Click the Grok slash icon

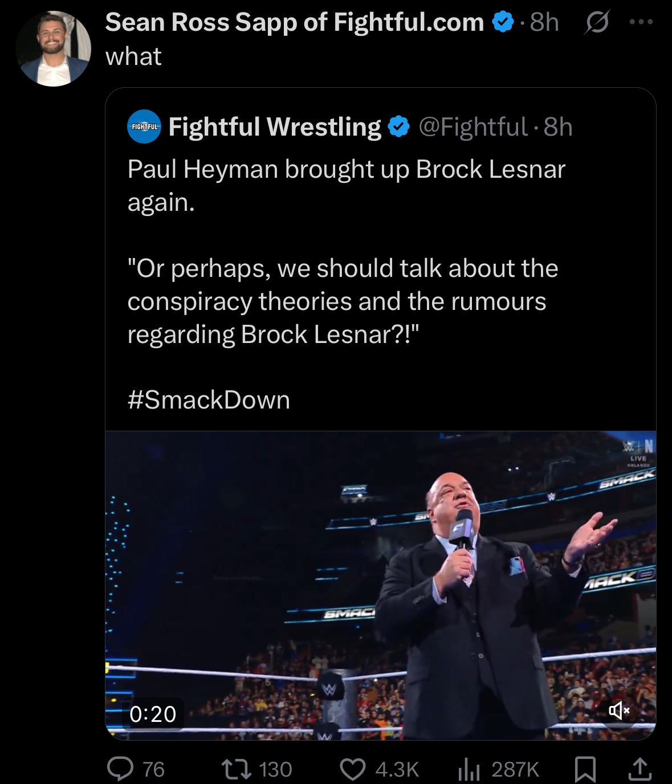597,23
